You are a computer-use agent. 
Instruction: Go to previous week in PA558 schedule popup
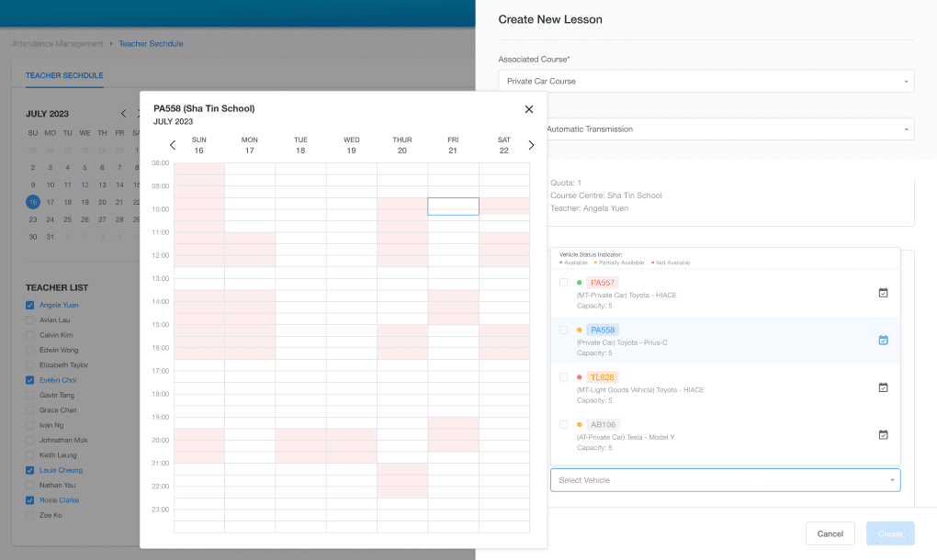pyautogui.click(x=172, y=144)
